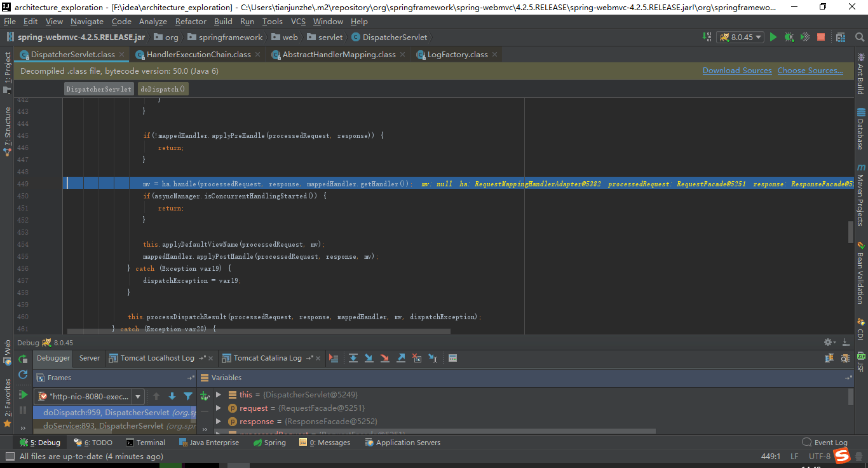The width and height of the screenshot is (868, 468).
Task: Click the Step Out icon
Action: coord(400,358)
